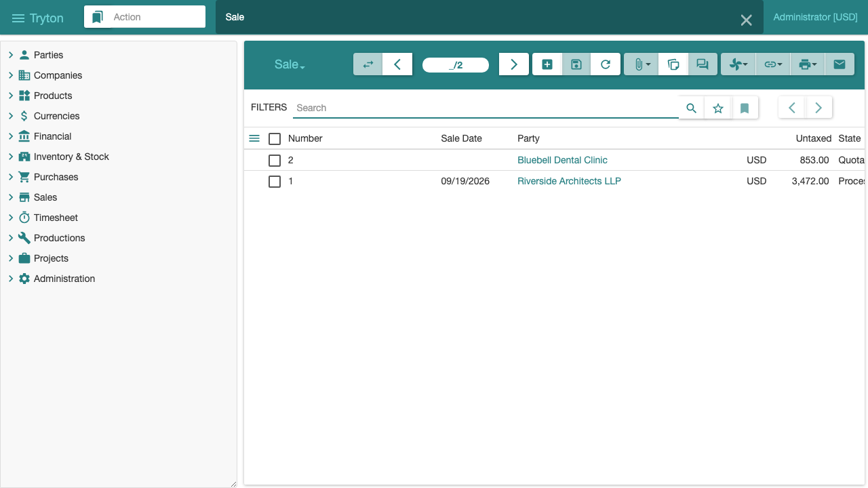Screen dimensions: 868x488
Task: Expand the Sales tree node
Action: [x=11, y=197]
